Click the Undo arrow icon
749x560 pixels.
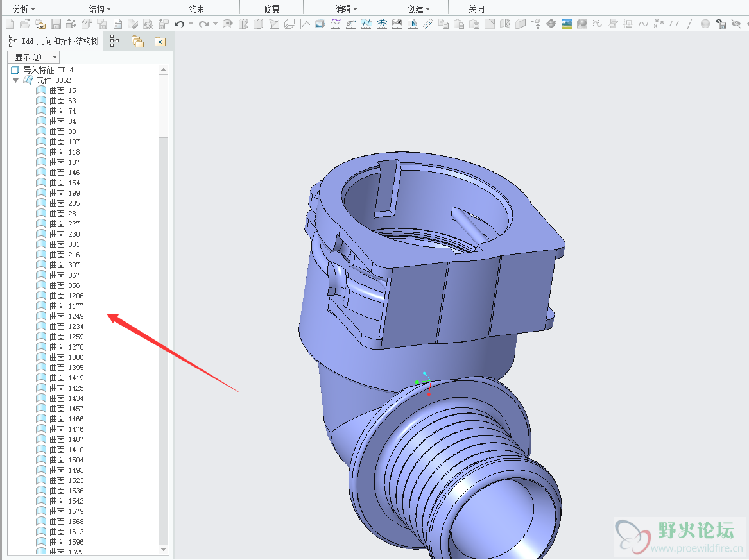click(179, 23)
